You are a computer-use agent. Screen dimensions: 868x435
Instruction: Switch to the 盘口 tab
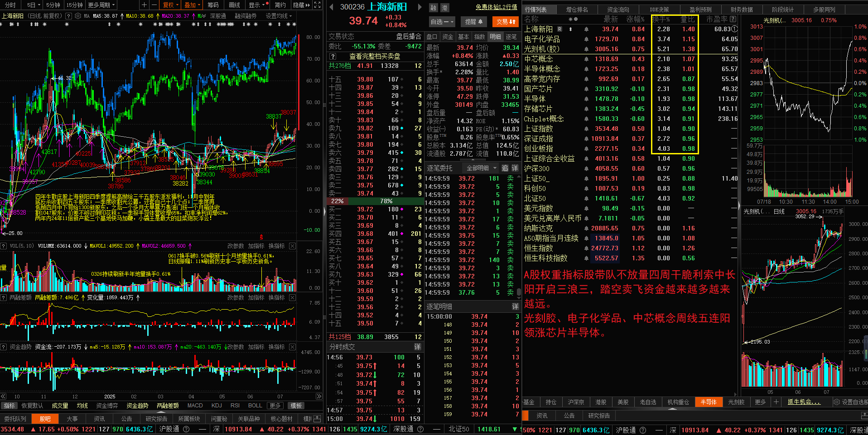click(432, 37)
